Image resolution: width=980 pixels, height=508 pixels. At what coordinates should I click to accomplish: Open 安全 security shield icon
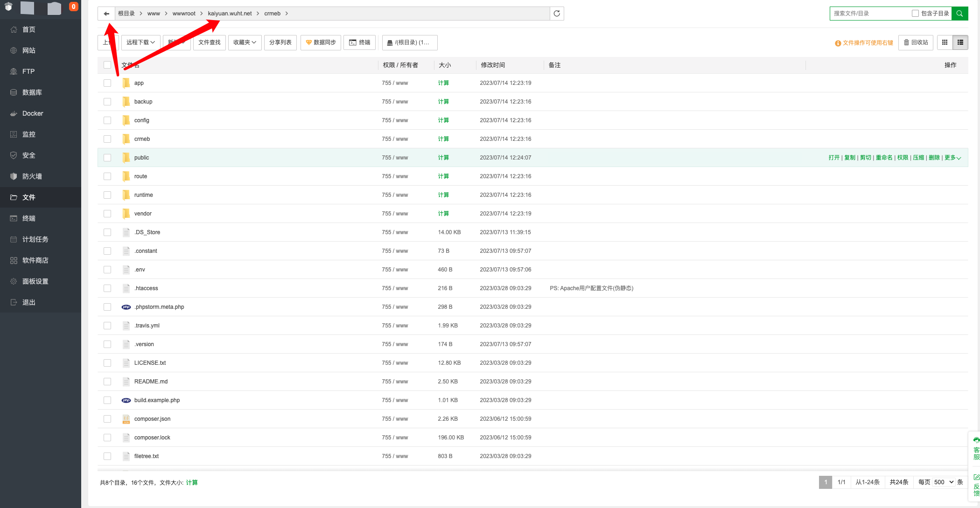tap(14, 155)
